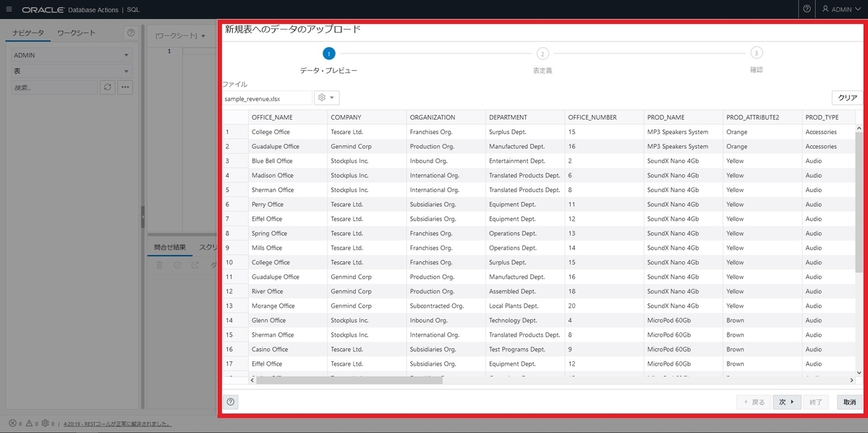Select the Casino Office cell

[x=287, y=349]
